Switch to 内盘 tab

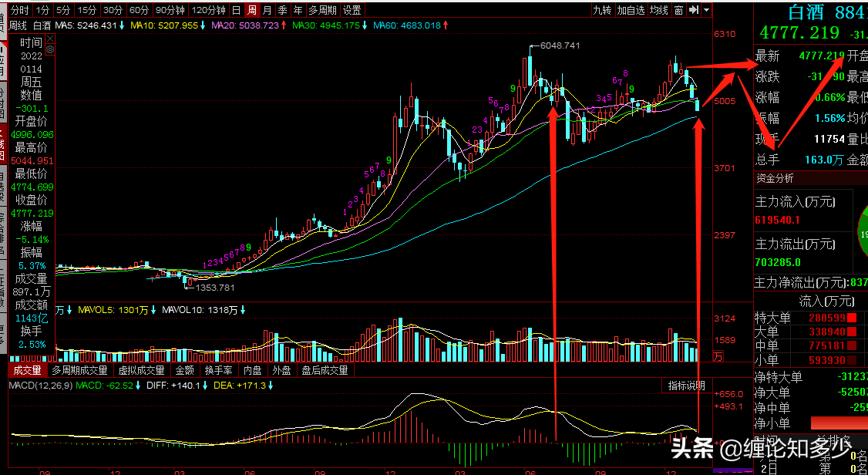[253, 370]
